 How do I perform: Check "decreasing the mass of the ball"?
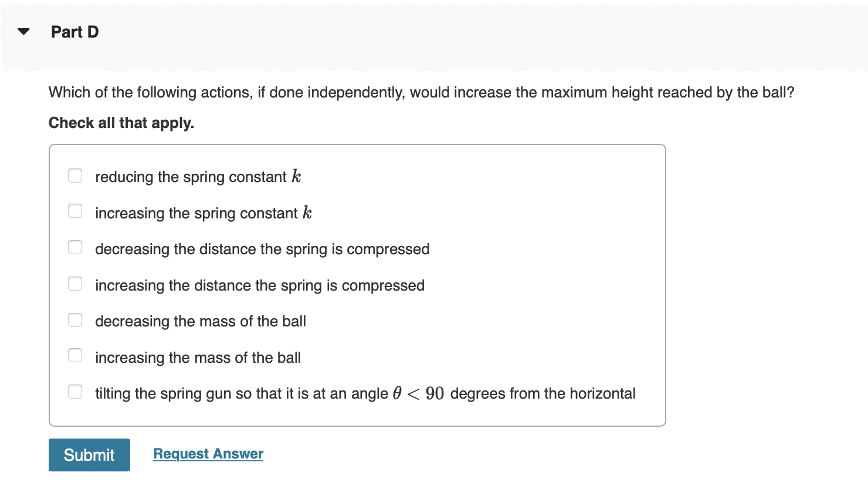pyautogui.click(x=75, y=320)
